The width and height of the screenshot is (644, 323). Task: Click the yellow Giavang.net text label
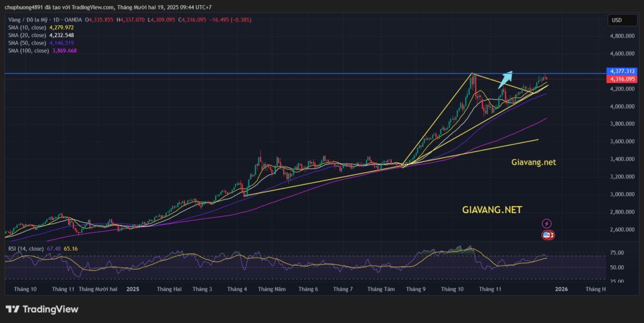coord(533,162)
